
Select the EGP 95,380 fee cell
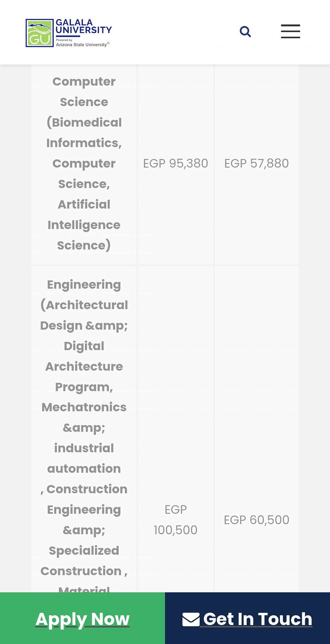click(176, 164)
